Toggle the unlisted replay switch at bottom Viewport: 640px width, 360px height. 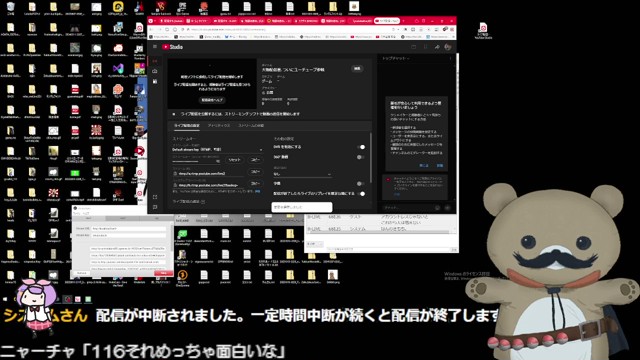coord(361,193)
